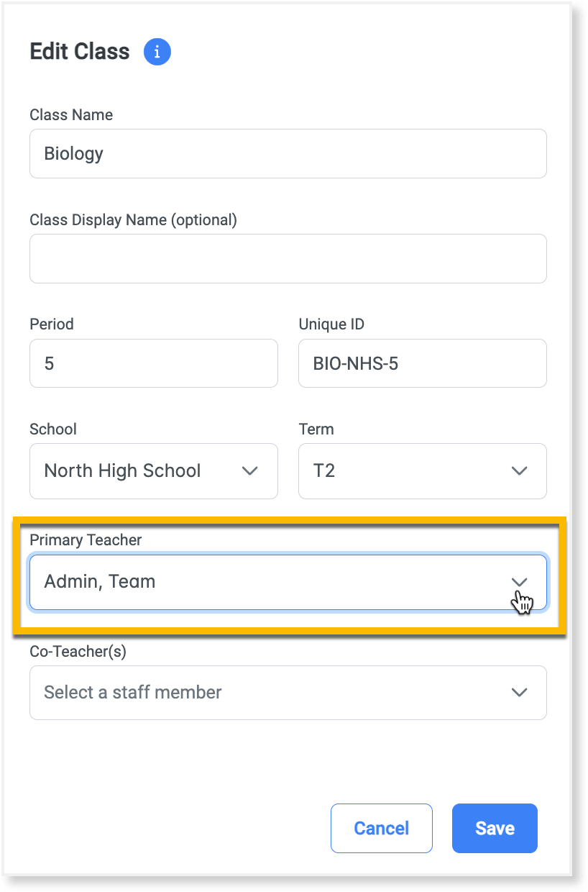Click the Primary Teacher chevron arrow

[519, 581]
